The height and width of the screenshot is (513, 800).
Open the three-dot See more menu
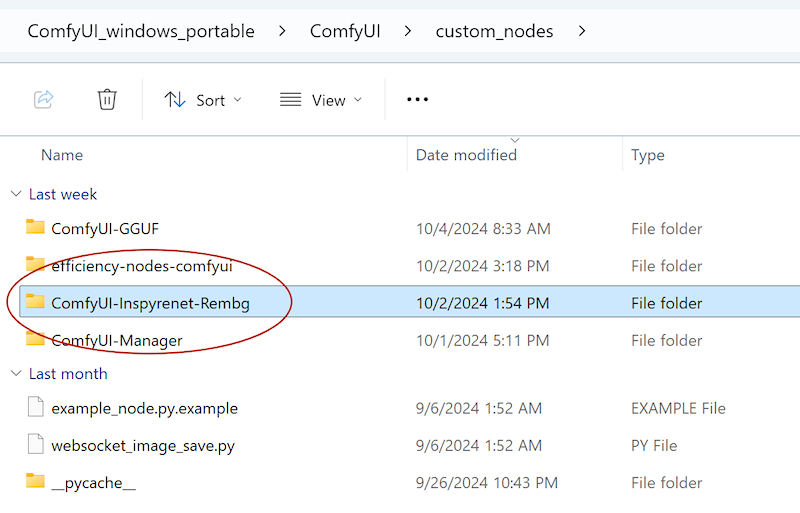[x=417, y=99]
